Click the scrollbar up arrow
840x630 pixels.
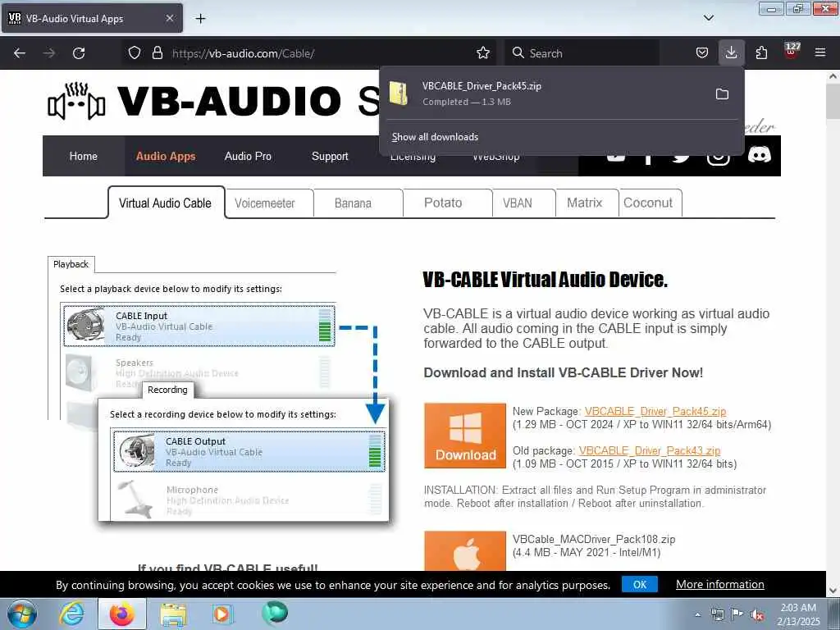pos(833,76)
